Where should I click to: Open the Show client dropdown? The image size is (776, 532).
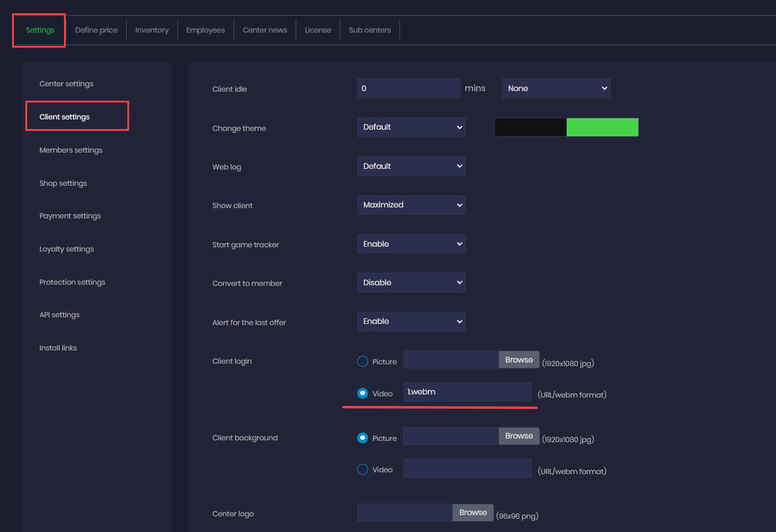(411, 205)
